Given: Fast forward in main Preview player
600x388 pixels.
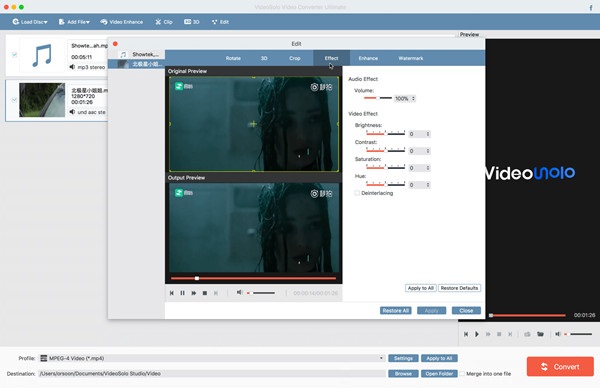Looking at the screenshot, I should click(488, 334).
